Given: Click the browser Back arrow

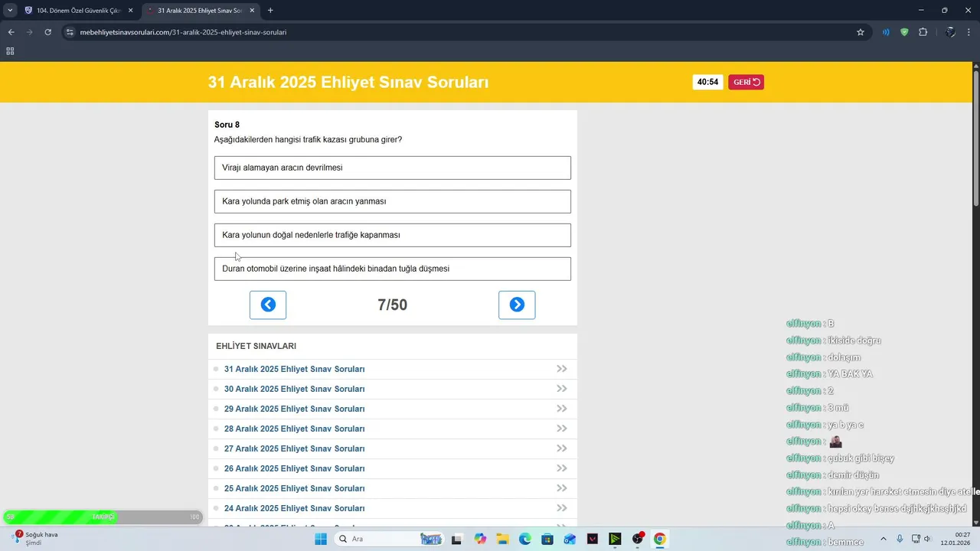Looking at the screenshot, I should click(11, 32).
